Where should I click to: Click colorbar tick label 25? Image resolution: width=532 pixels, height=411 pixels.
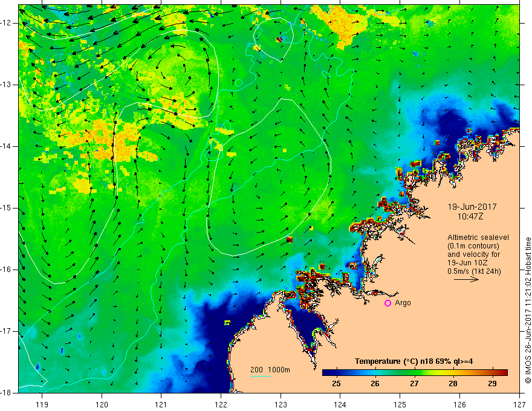(336, 384)
